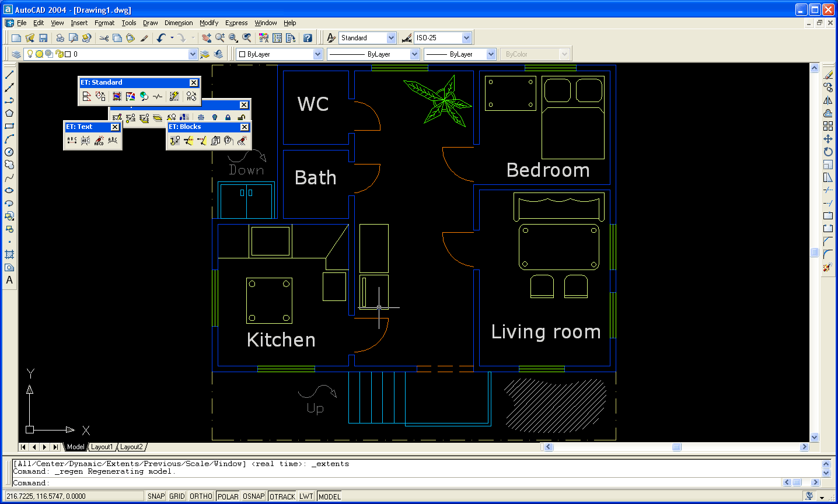Open the ByColor plot style dropdown

pyautogui.click(x=564, y=54)
